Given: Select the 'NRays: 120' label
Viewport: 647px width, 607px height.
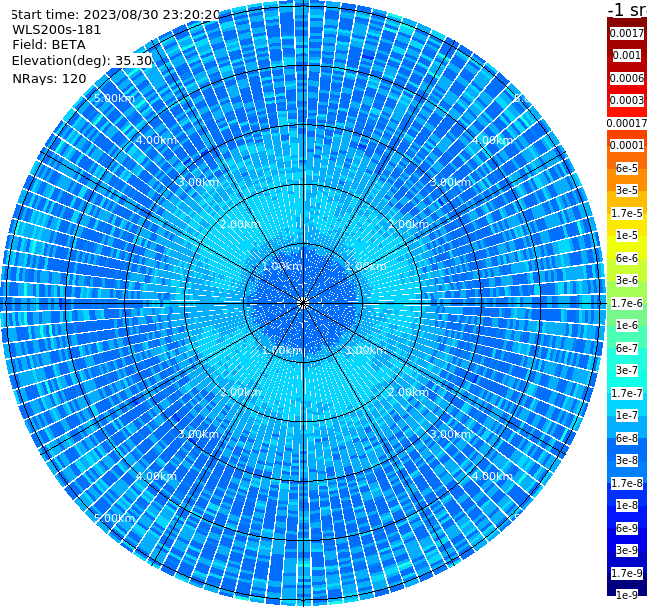Looking at the screenshot, I should [x=49, y=78].
